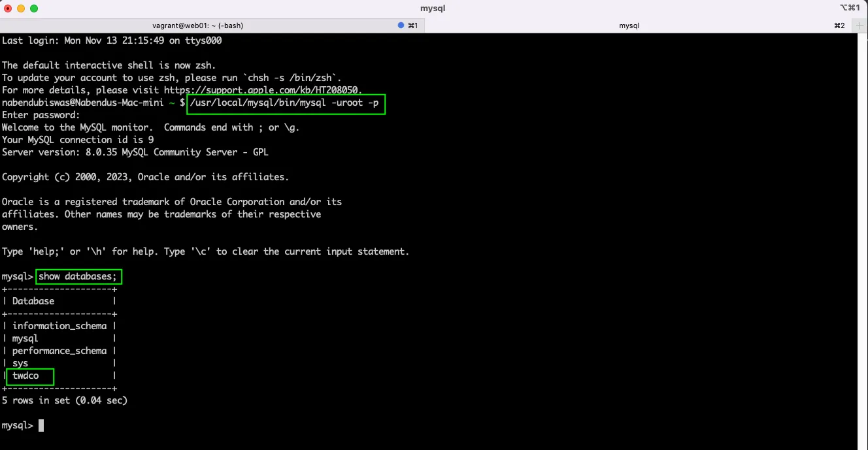Click the 'Last login: Mon Nov 13' line
The image size is (868, 450).
tap(112, 40)
